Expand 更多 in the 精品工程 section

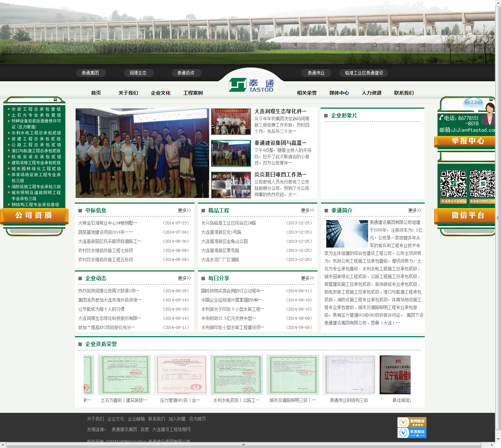point(307,210)
